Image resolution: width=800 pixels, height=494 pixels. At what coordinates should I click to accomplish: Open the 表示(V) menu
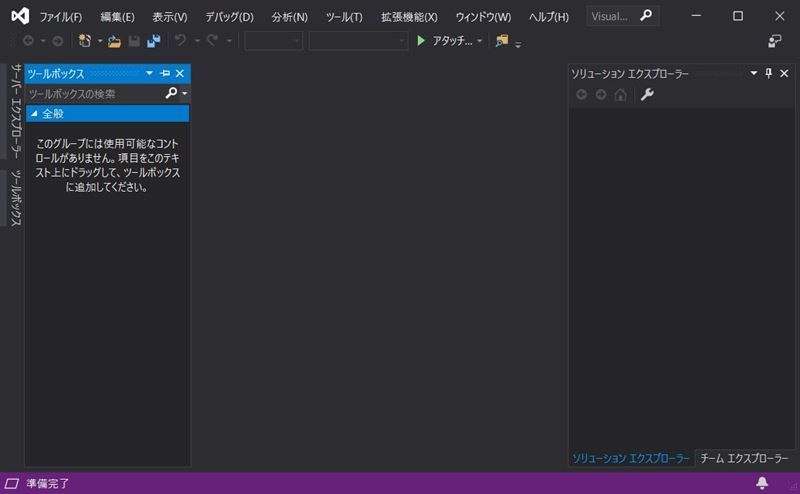pos(170,17)
